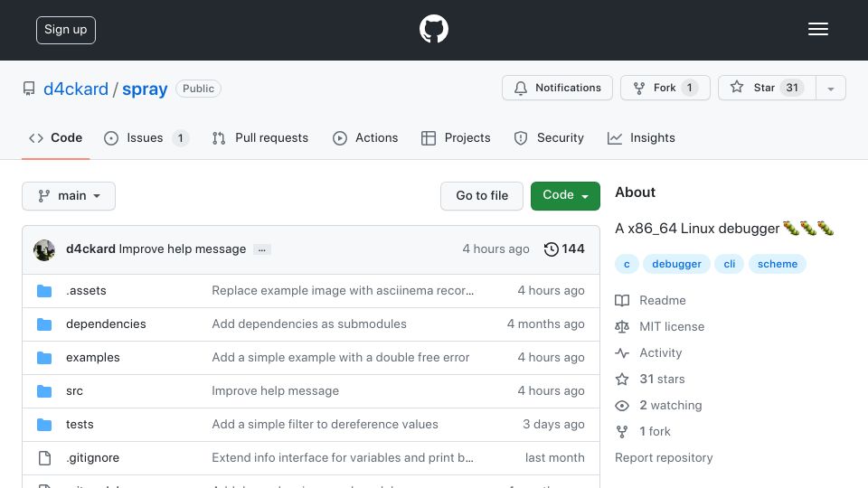Open the .assets folder
This screenshot has width=868, height=488.
point(86,290)
